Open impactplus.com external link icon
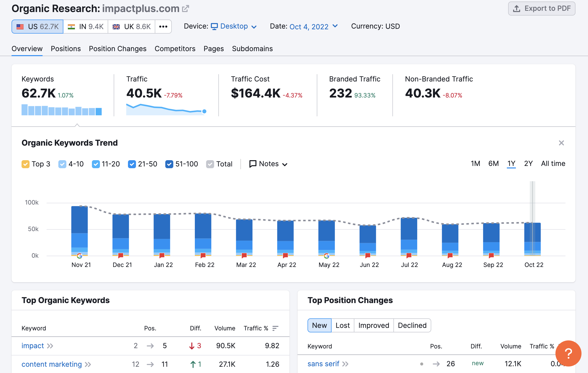588x373 pixels. [186, 9]
